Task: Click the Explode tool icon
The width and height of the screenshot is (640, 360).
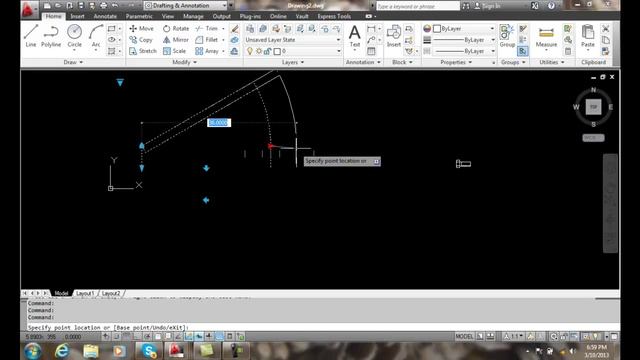Action: [x=234, y=40]
